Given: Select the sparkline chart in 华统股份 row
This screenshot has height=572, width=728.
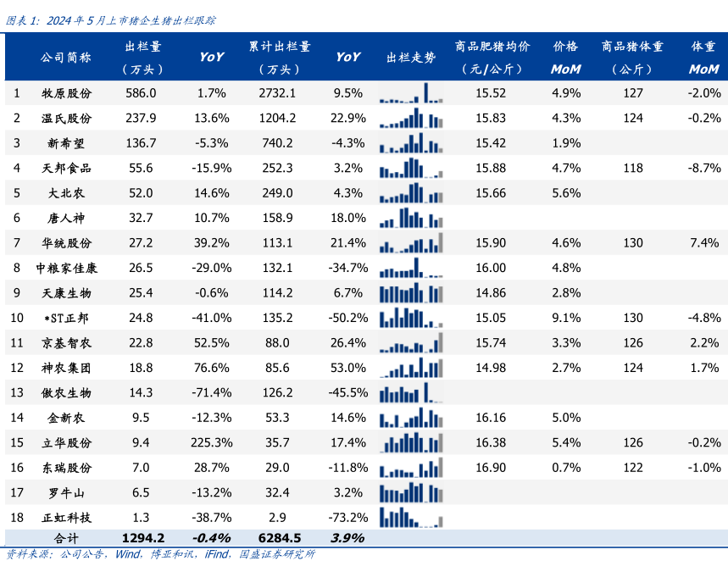Looking at the screenshot, I should click(x=411, y=244).
